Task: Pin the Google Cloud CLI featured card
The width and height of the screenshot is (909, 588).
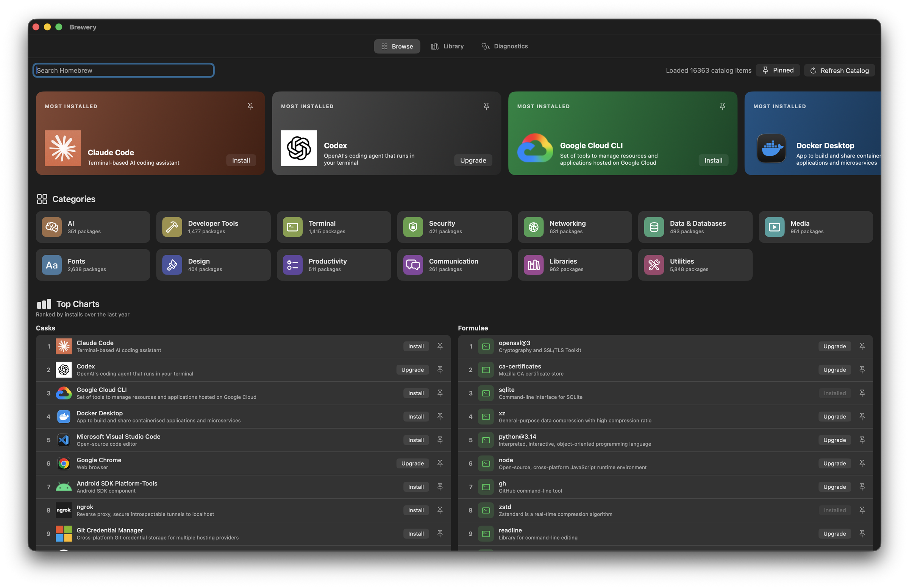Action: (x=722, y=106)
